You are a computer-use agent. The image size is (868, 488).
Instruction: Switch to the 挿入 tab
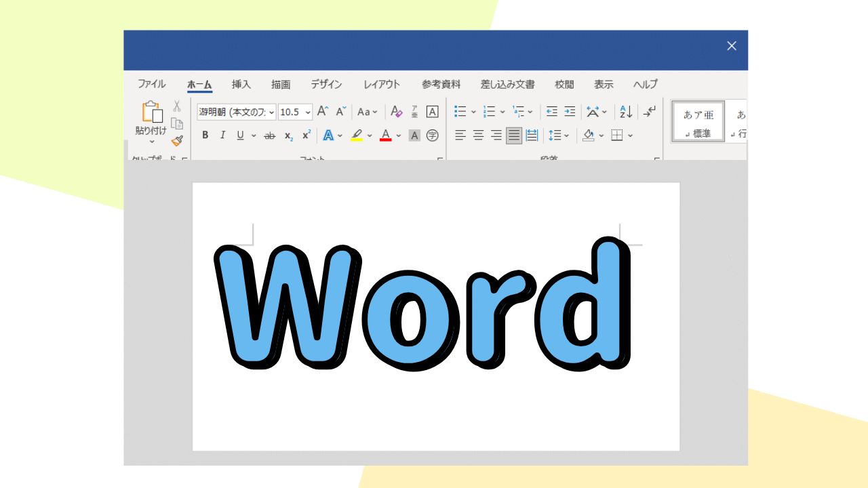coord(241,85)
